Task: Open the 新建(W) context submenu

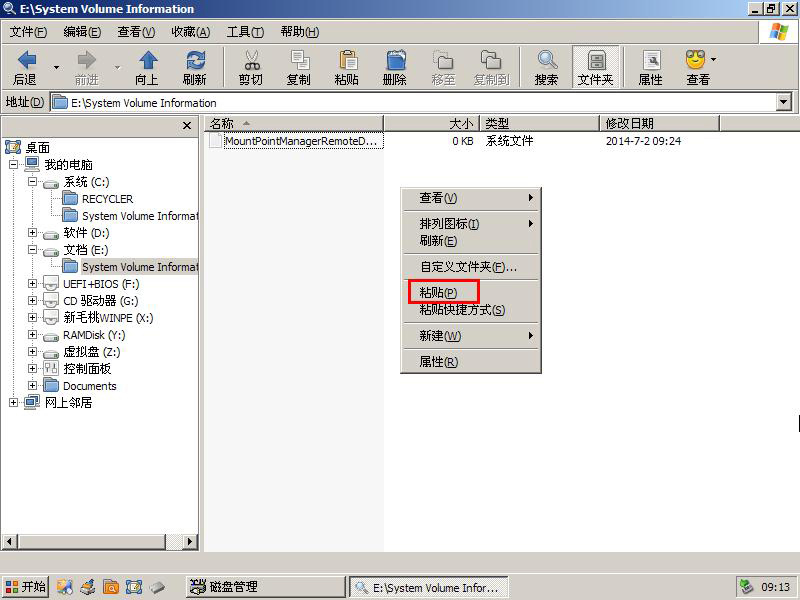Action: 471,336
